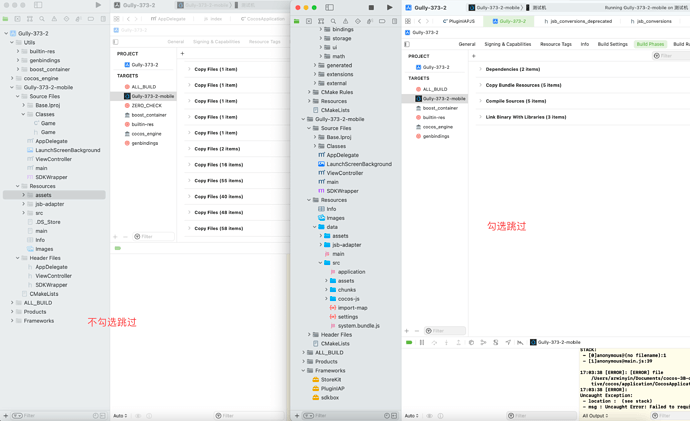Focus build phases Filter field in right window
This screenshot has height=421, width=690.
pyautogui.click(x=670, y=56)
